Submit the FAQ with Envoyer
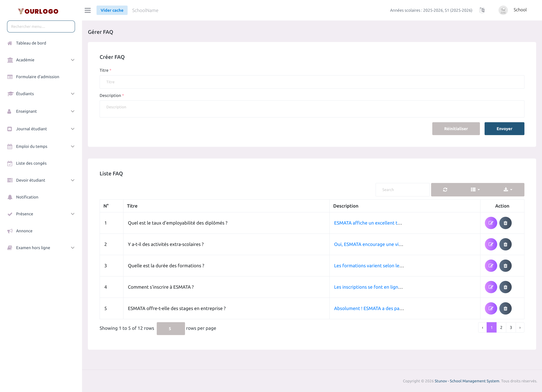This screenshot has height=392, width=542. point(504,128)
